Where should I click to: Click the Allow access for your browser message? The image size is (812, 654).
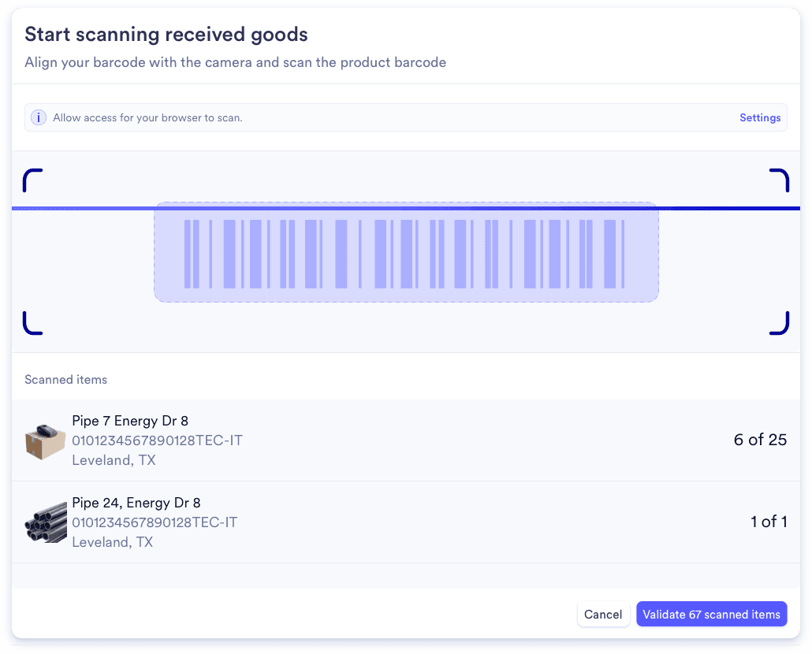(147, 117)
